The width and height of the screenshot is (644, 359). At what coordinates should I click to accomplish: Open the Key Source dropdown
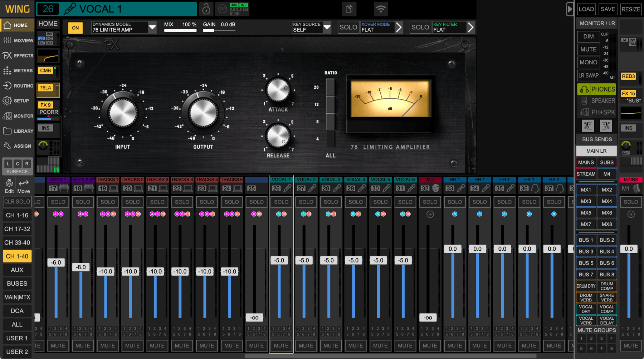coord(327,27)
